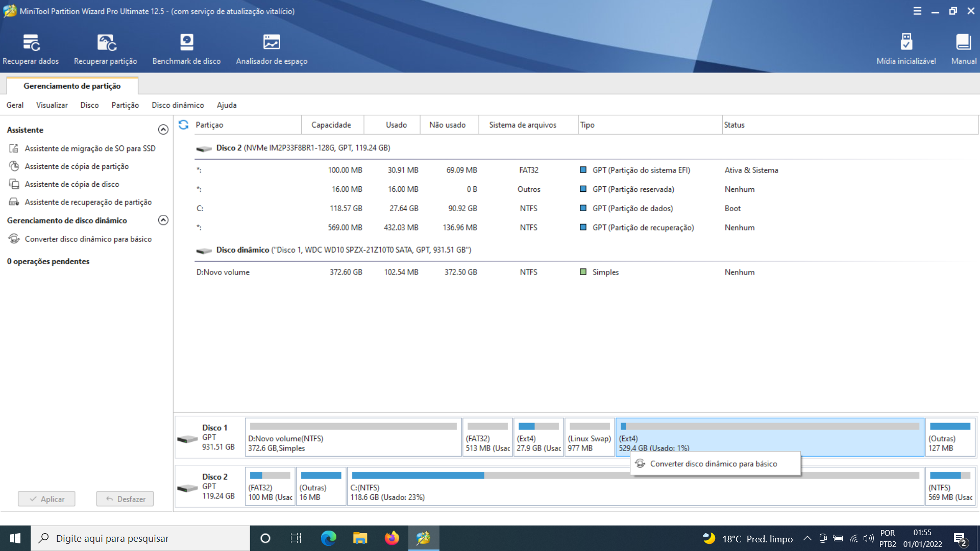Open the Manual

tap(964, 49)
